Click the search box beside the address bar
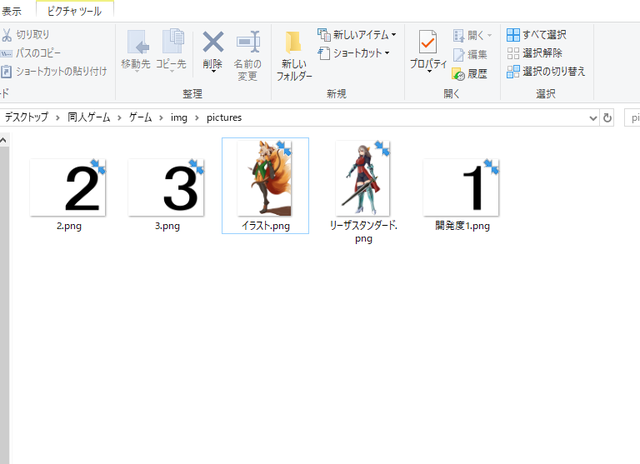640x464 pixels. (632, 118)
